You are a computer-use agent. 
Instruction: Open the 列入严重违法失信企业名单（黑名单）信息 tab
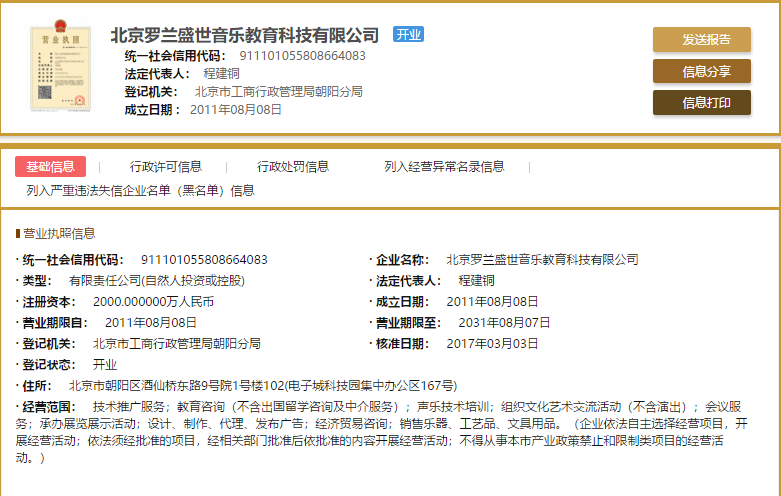[x=141, y=190]
